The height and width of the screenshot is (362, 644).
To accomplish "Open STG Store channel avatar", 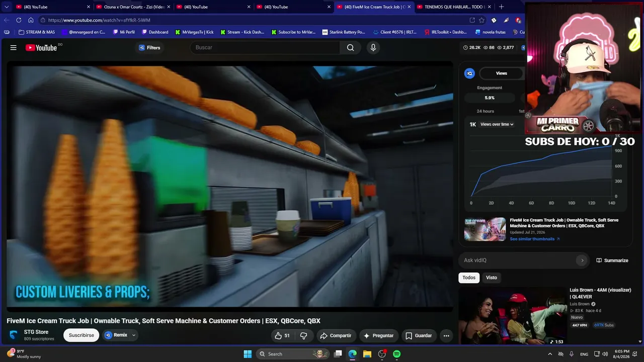I will click(x=14, y=335).
